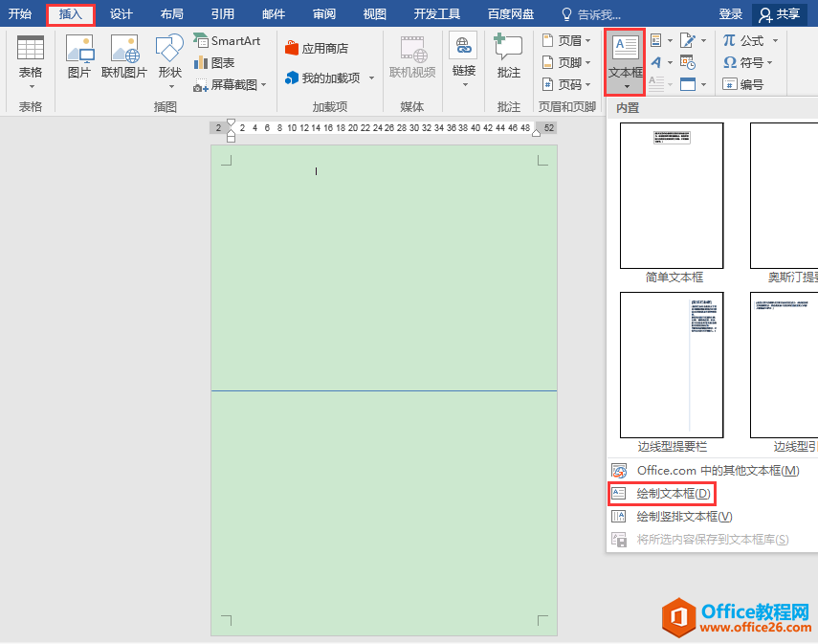Open the 页脚 footer menu

(x=566, y=62)
